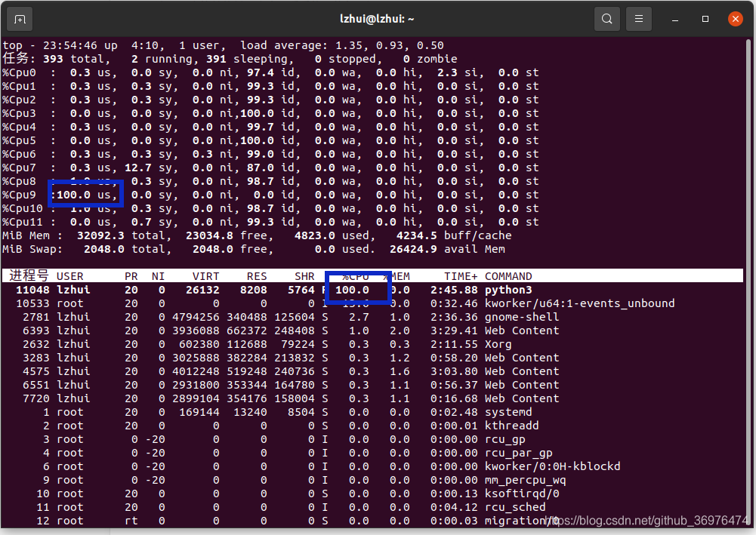
Task: Click the SHR column header
Action: 304,276
